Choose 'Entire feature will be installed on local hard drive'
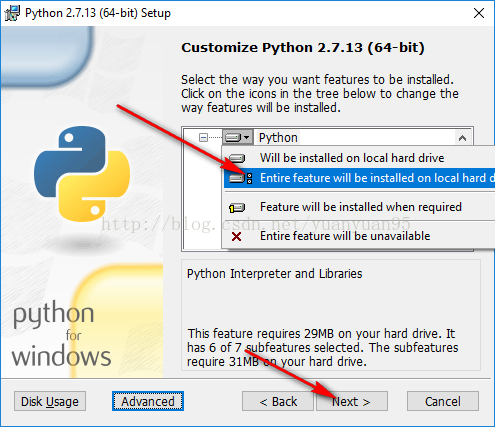Screen dimensions: 495x427 [x=359, y=178]
